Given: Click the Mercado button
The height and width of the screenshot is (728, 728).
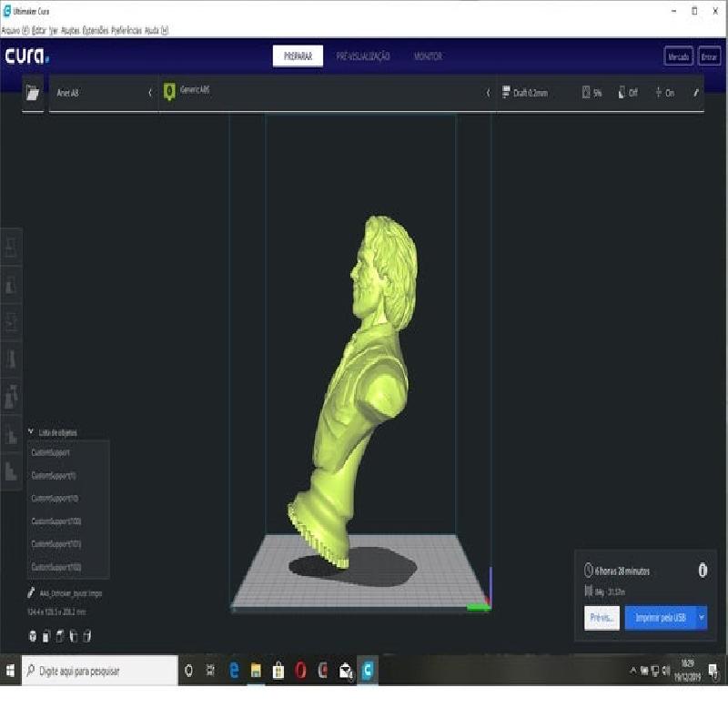Looking at the screenshot, I should [x=678, y=56].
